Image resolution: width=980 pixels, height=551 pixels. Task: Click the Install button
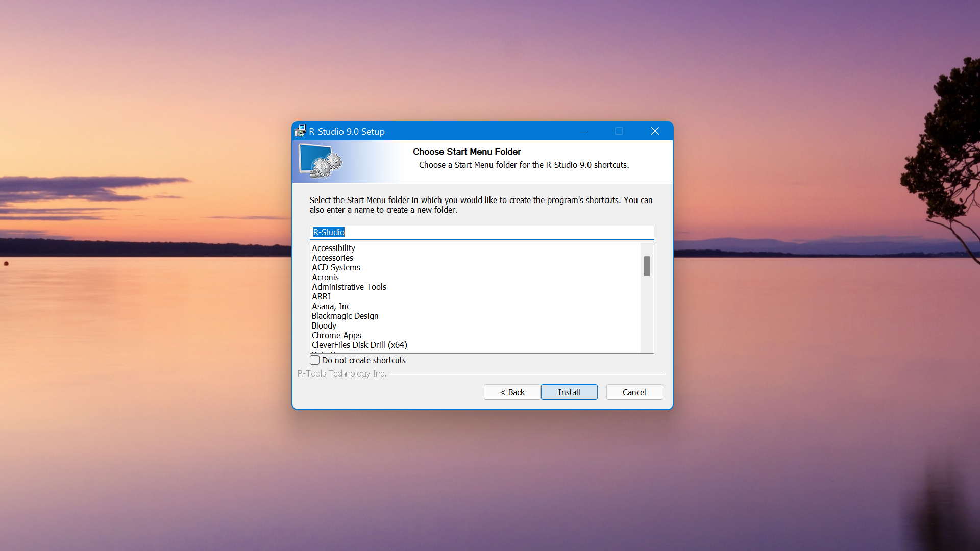(x=569, y=392)
